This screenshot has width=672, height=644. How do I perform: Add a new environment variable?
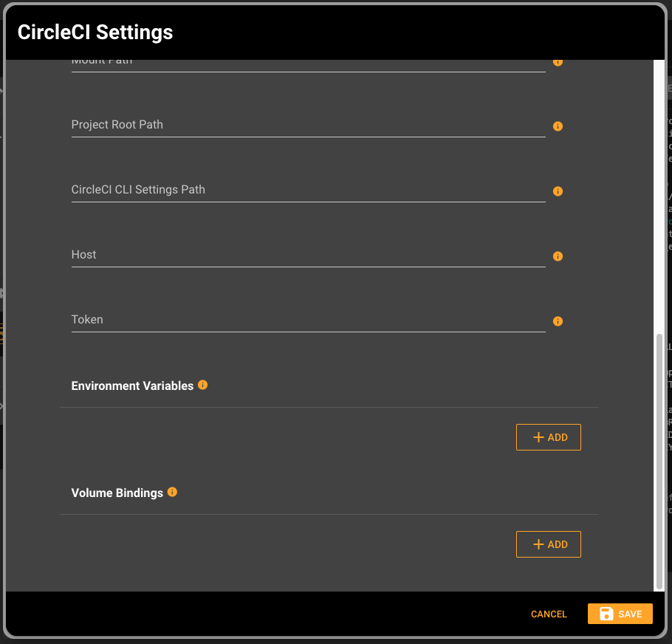coord(548,437)
